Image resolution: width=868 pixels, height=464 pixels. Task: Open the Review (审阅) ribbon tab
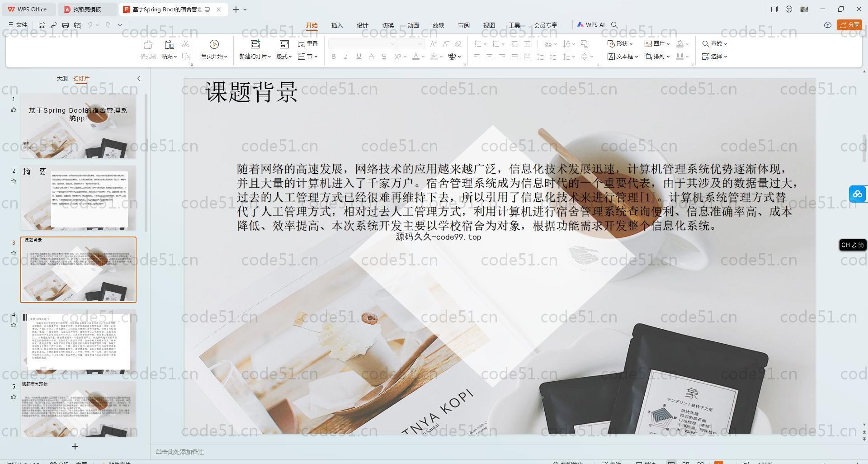(463, 25)
